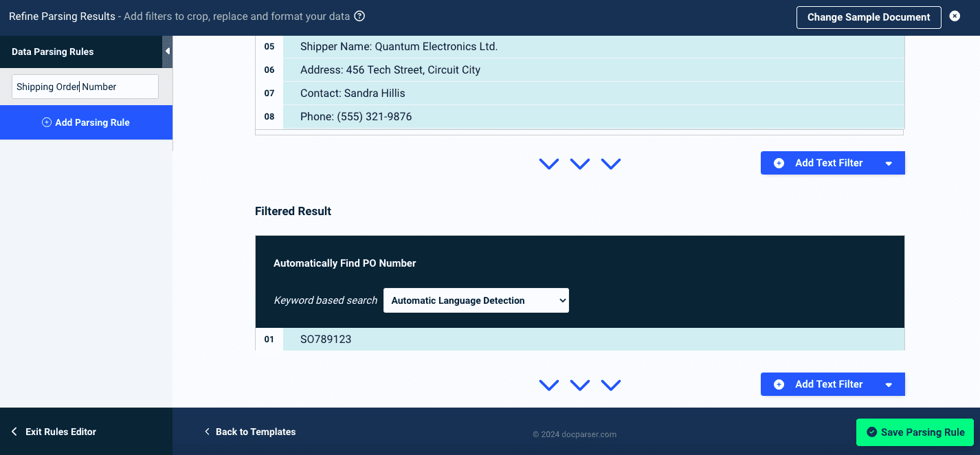Image resolution: width=980 pixels, height=455 pixels.
Task: Collapse the Data Parsing Rules sidebar
Action: 167,52
